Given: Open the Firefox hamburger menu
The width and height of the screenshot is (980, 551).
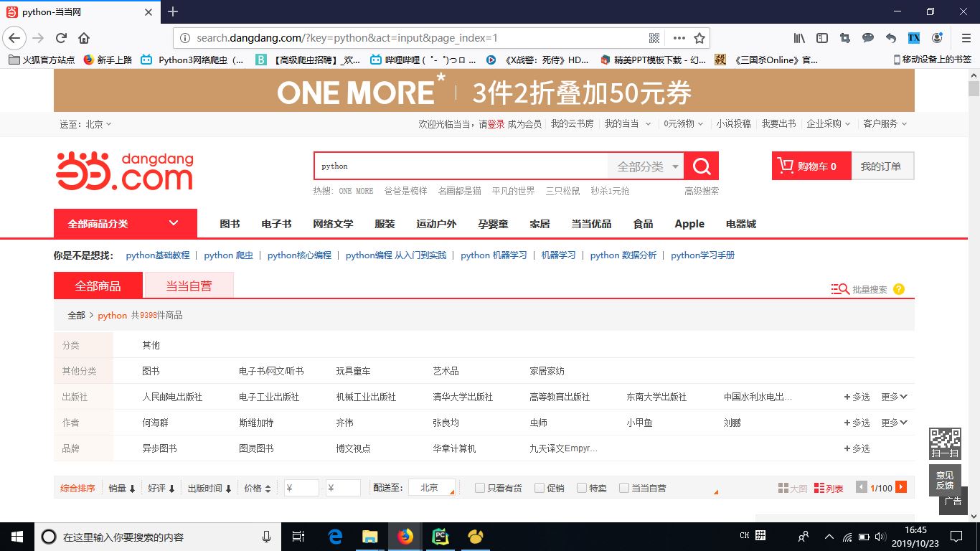Looking at the screenshot, I should coord(966,38).
